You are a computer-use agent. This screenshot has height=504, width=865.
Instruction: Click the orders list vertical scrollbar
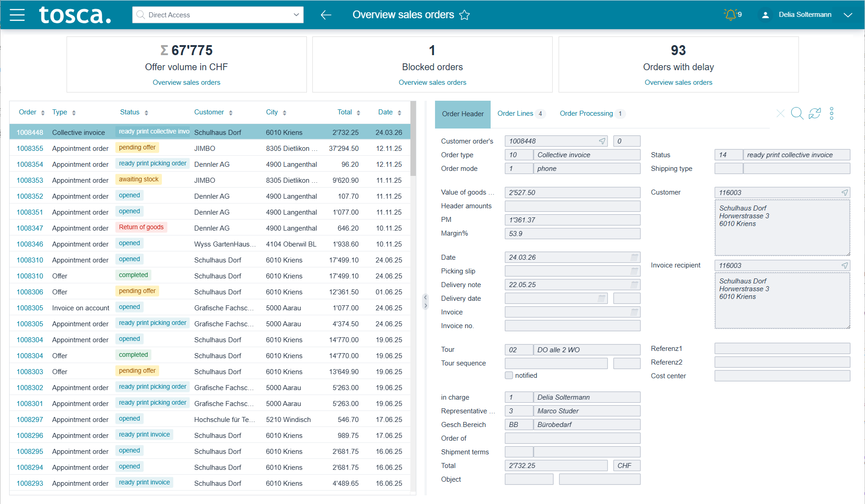point(413,139)
